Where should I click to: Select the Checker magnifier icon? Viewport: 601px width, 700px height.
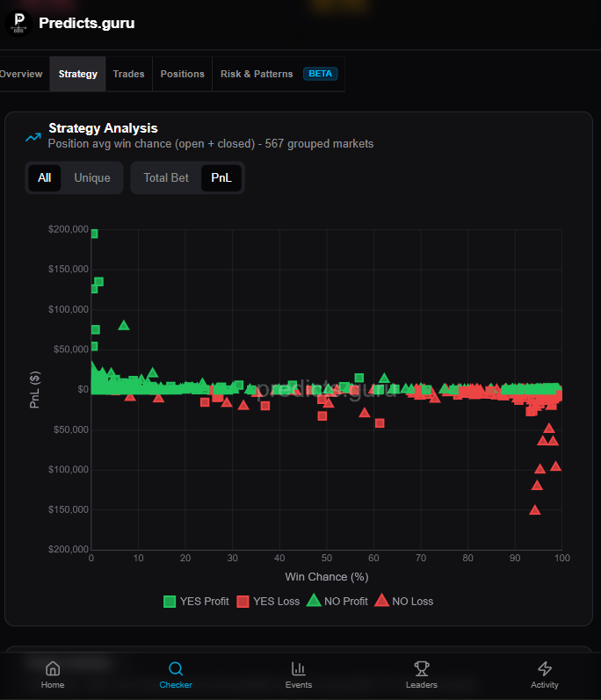point(176,668)
